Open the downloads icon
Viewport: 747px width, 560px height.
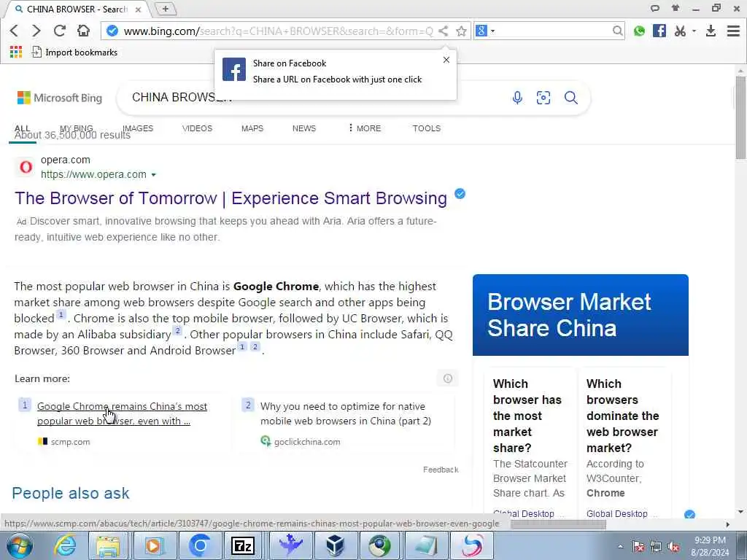click(711, 31)
